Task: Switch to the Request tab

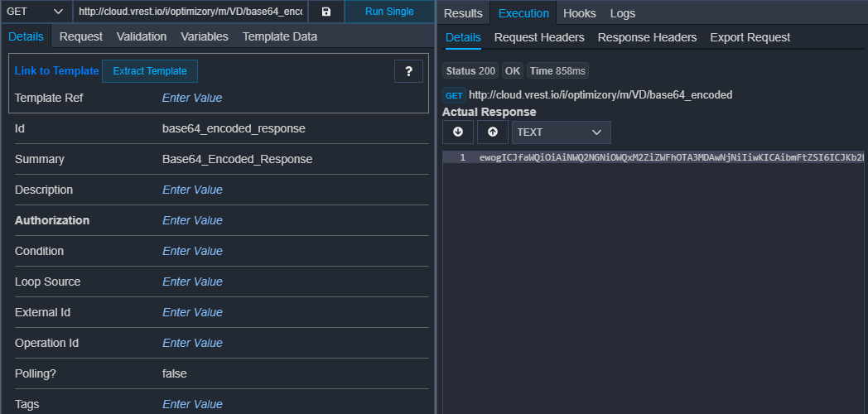Action: (81, 36)
